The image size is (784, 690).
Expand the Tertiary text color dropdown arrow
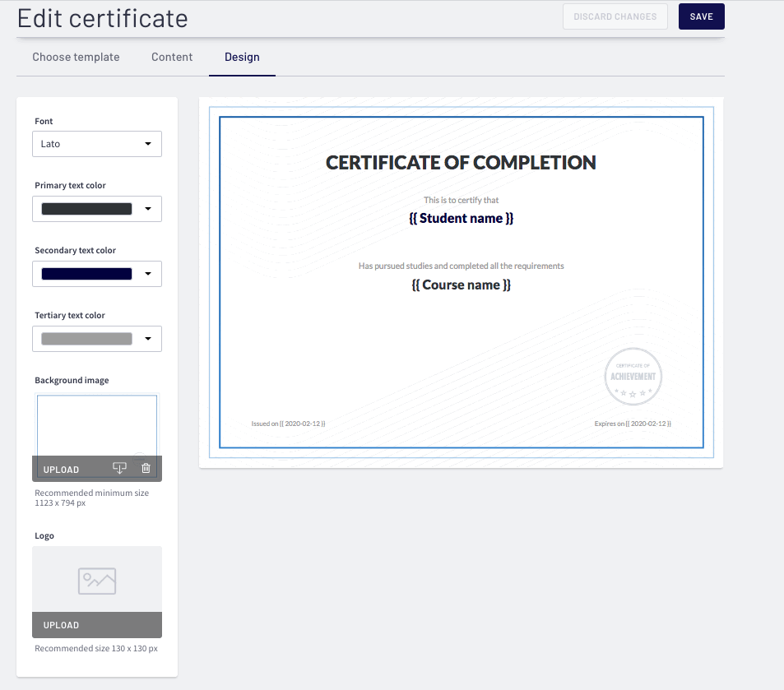(148, 339)
